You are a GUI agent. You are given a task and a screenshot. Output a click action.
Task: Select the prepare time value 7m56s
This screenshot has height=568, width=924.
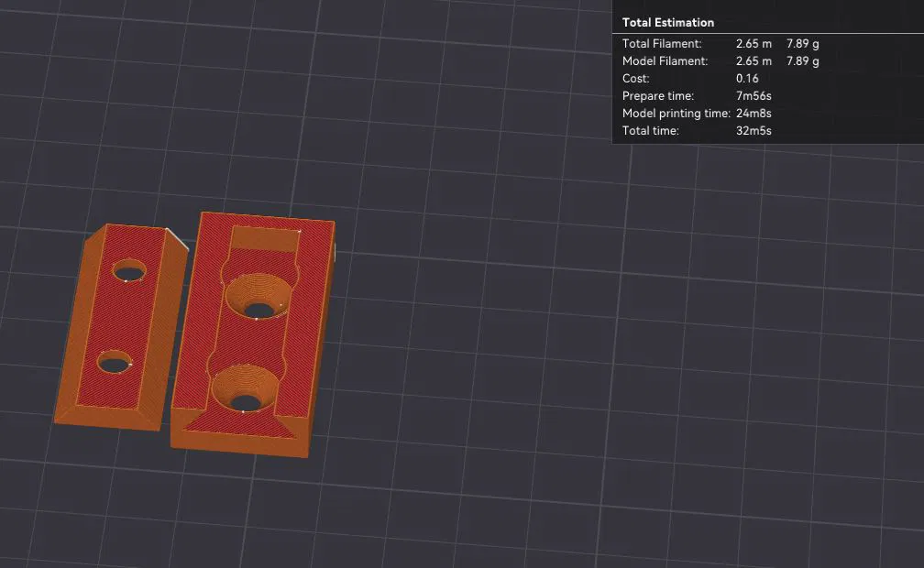pos(753,96)
